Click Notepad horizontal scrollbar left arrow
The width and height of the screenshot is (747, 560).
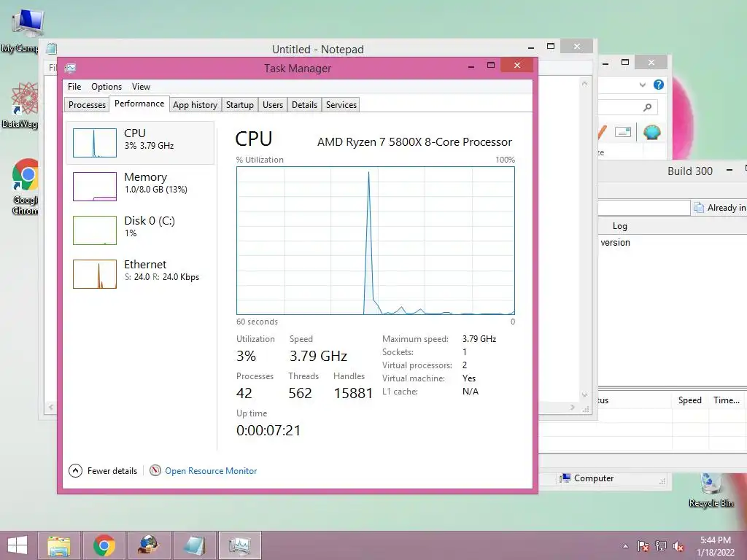pos(51,407)
